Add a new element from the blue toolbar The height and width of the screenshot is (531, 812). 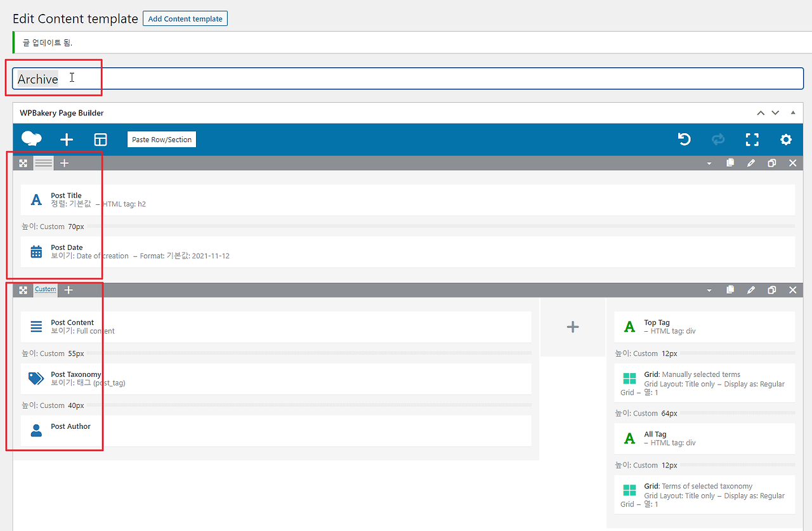click(67, 140)
